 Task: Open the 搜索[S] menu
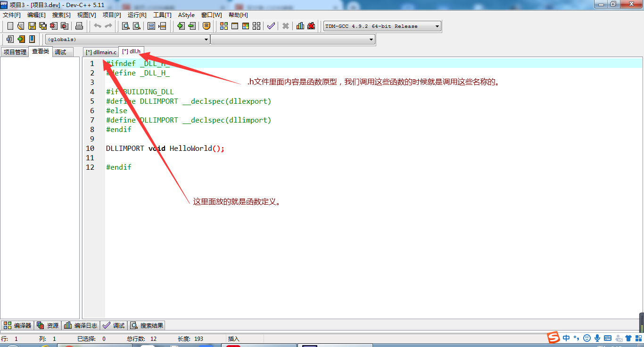61,15
